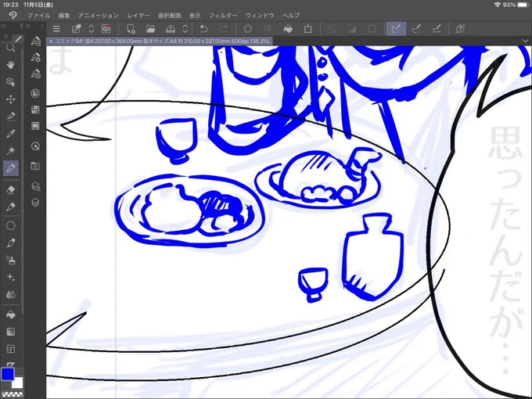Select the Move layer tool
The width and height of the screenshot is (532, 399).
click(10, 99)
